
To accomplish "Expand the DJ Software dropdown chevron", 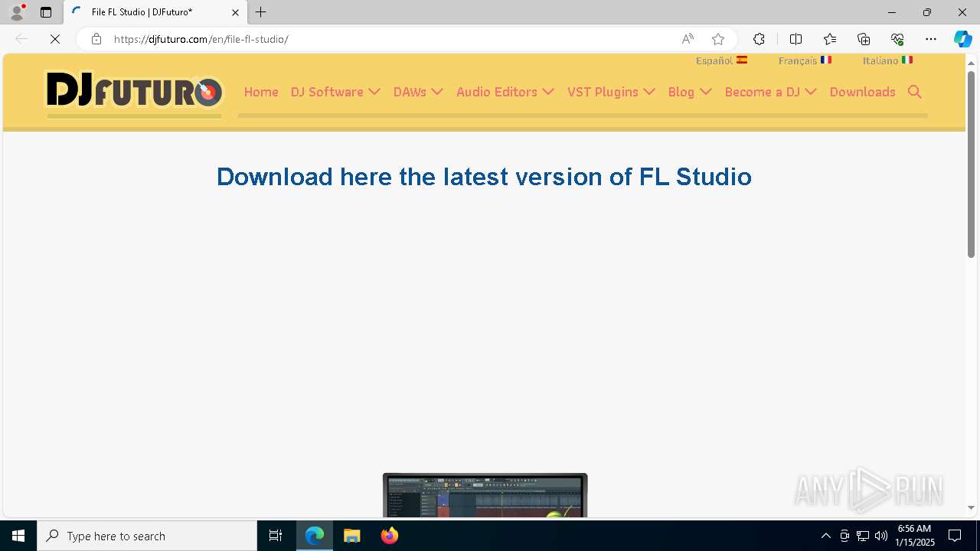I will tap(374, 92).
